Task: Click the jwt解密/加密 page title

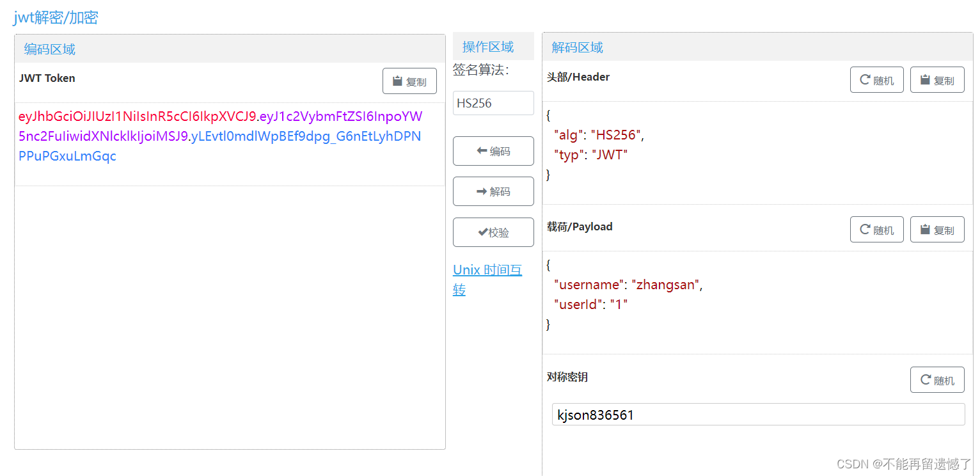Action: tap(56, 17)
